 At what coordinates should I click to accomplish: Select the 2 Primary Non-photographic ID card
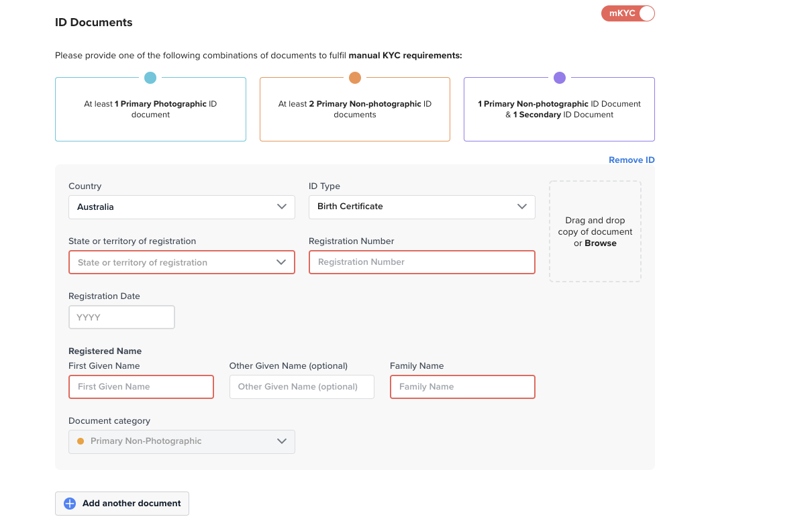coord(355,110)
